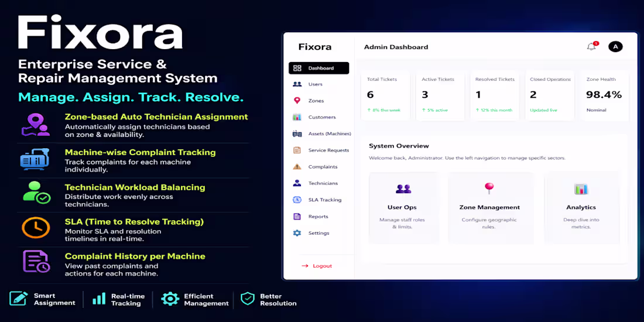This screenshot has width=644, height=322.
Task: Open Reports in the sidebar
Action: pyautogui.click(x=318, y=217)
